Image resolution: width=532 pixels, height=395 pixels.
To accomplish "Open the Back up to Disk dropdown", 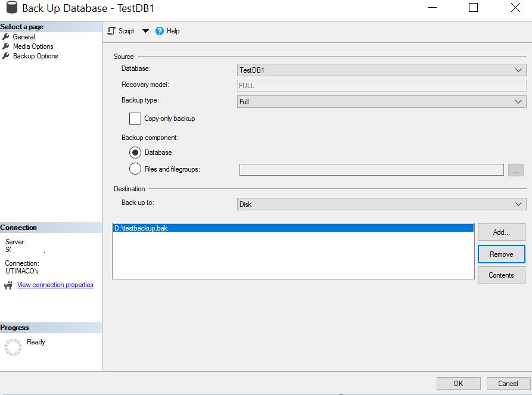I will tap(382, 204).
